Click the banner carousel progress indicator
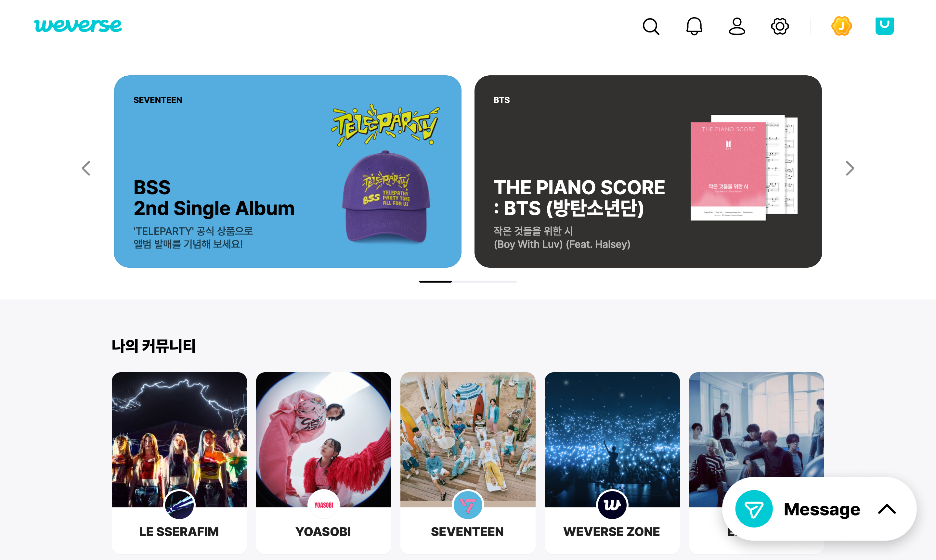Viewport: 936px width, 560px height. pos(468,282)
